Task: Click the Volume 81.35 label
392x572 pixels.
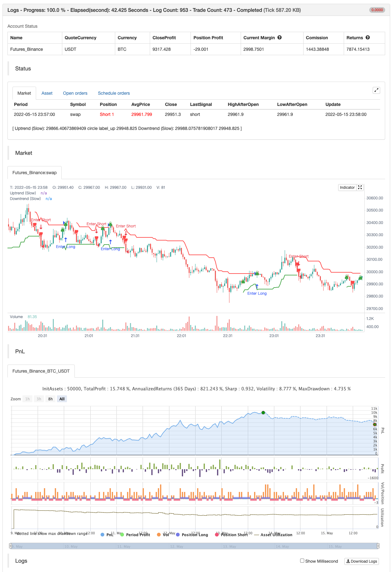Action: pos(23,317)
